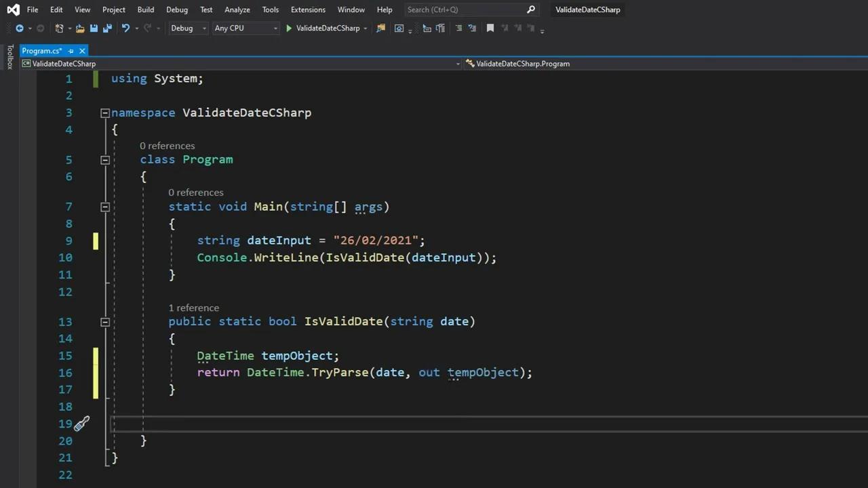Click the Navigate Backward arrow icon
This screenshot has width=868, height=488.
click(20, 28)
